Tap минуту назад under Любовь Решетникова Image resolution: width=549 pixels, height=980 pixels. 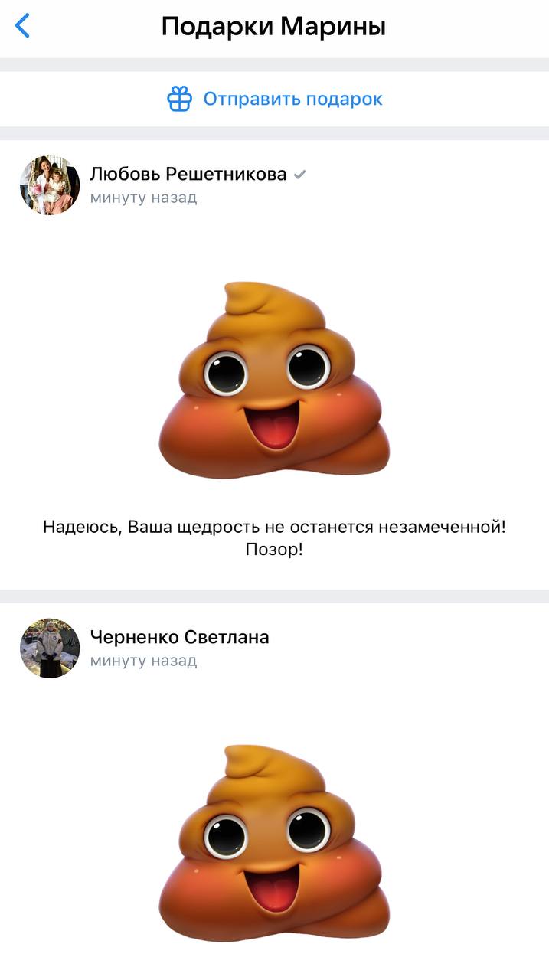click(143, 198)
